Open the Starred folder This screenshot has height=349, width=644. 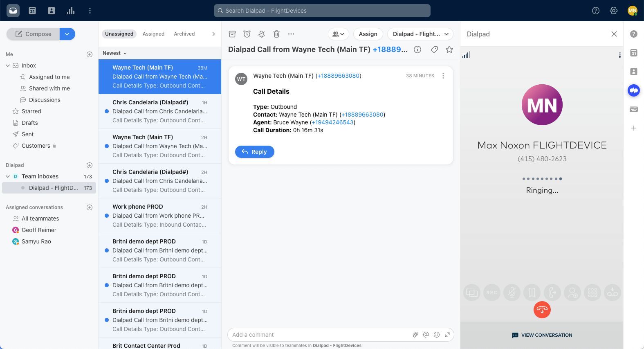click(49, 111)
